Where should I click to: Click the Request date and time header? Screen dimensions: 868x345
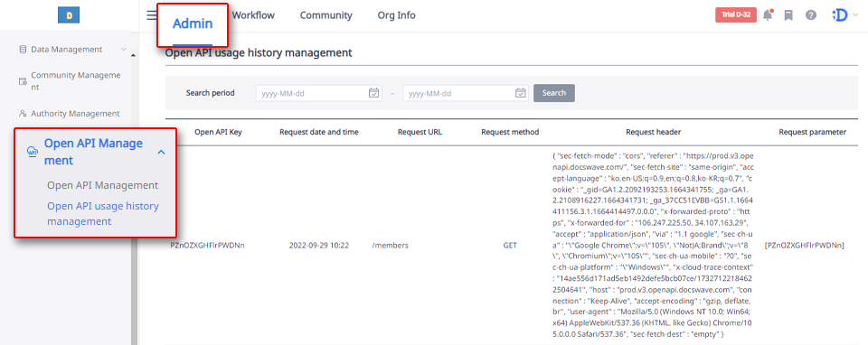coord(319,132)
